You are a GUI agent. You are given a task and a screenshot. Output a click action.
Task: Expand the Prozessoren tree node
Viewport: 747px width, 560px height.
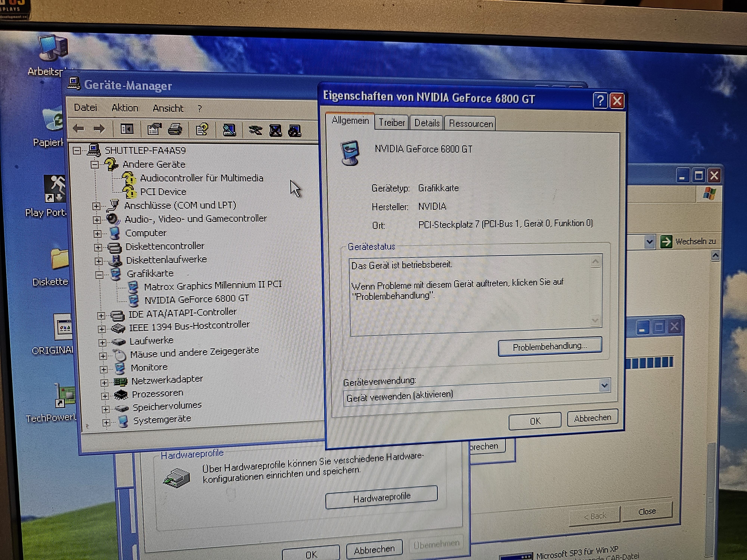(x=105, y=396)
